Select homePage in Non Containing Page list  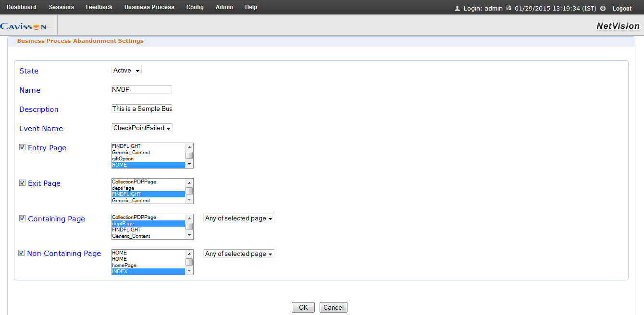pos(149,265)
